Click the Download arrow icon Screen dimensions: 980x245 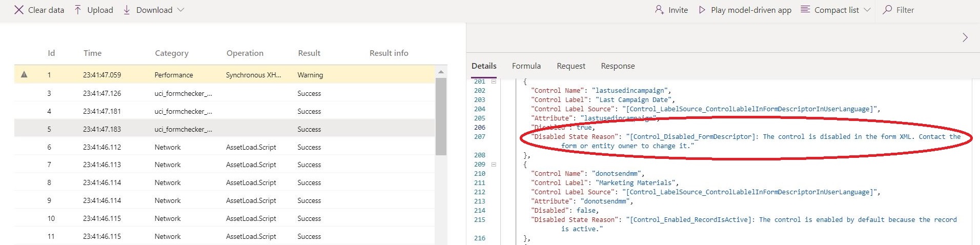[127, 10]
